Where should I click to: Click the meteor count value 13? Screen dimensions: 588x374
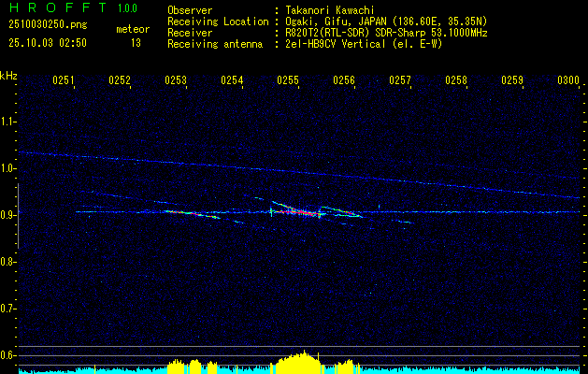[x=136, y=43]
